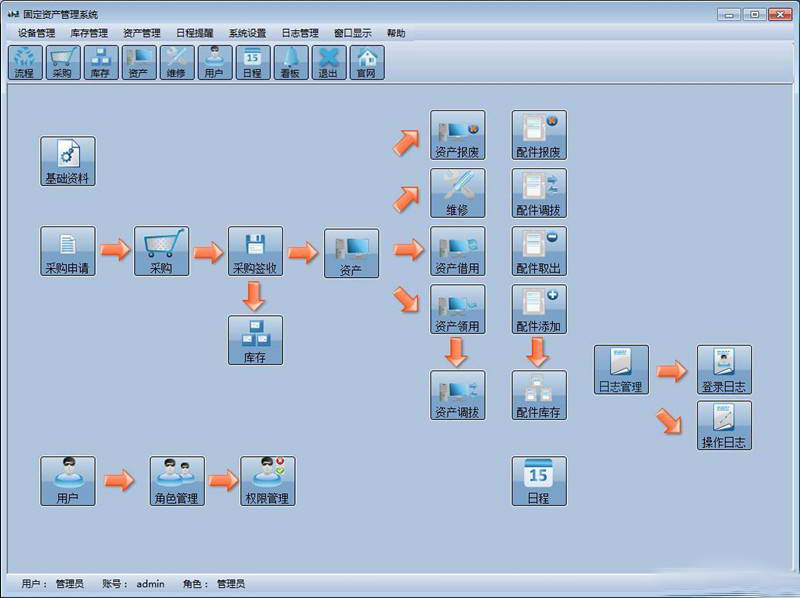Open the 日志管理 menu in the menu bar
800x598 pixels.
click(x=300, y=33)
